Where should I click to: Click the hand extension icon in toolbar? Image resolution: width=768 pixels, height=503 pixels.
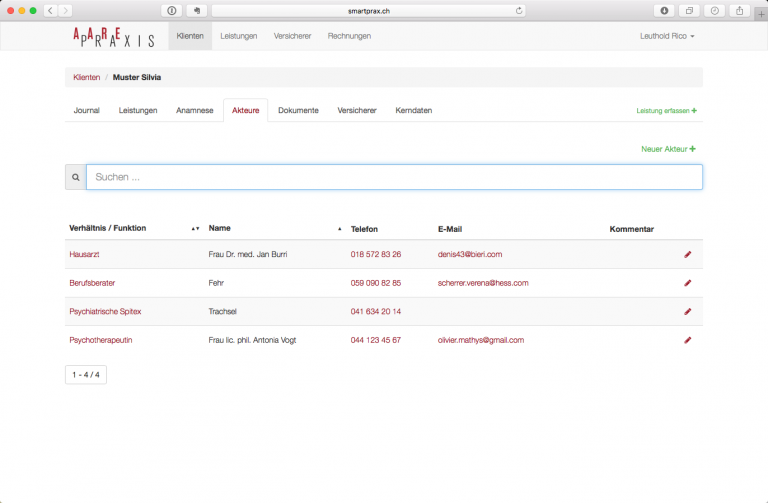(197, 10)
